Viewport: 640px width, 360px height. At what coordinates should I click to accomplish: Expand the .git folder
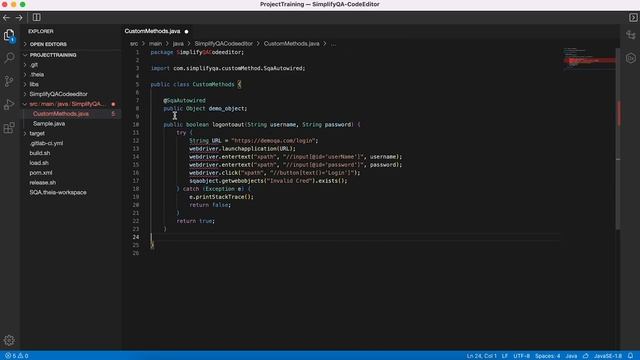[x=34, y=65]
